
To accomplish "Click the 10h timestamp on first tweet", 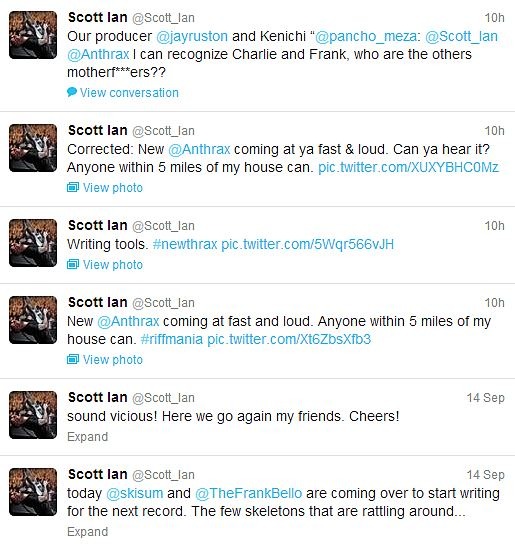I will pos(494,17).
